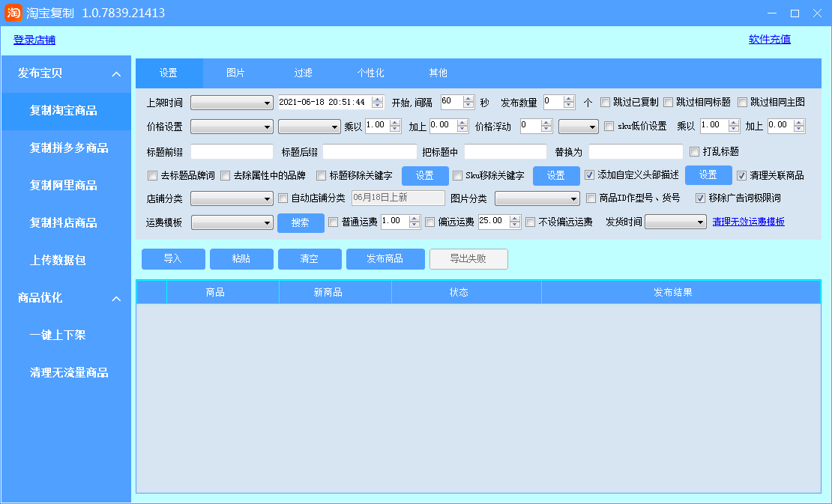Click the 发布商品 button
This screenshot has height=504, width=832.
[385, 259]
